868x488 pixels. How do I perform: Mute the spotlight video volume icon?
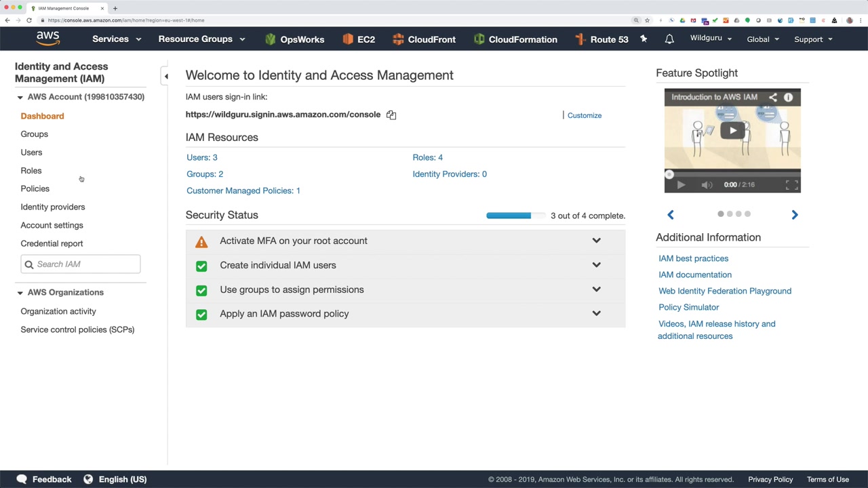click(x=707, y=185)
